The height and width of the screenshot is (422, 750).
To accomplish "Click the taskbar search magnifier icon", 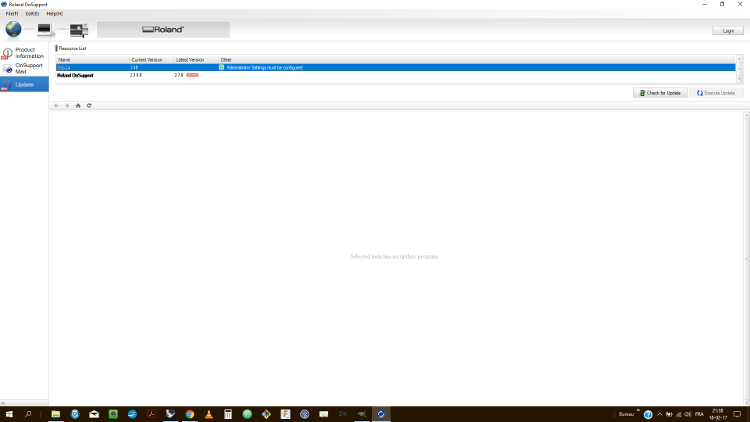I will tap(28, 414).
